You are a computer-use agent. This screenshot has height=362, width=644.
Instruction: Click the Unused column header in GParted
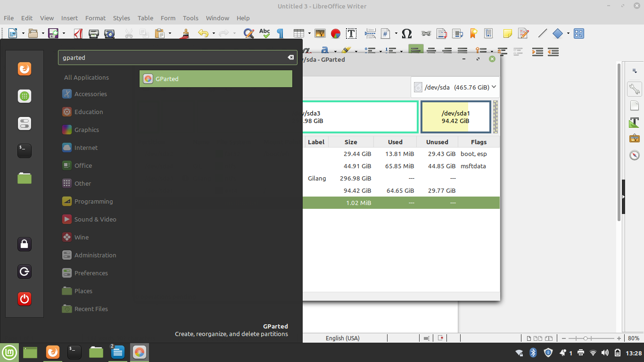click(x=437, y=142)
